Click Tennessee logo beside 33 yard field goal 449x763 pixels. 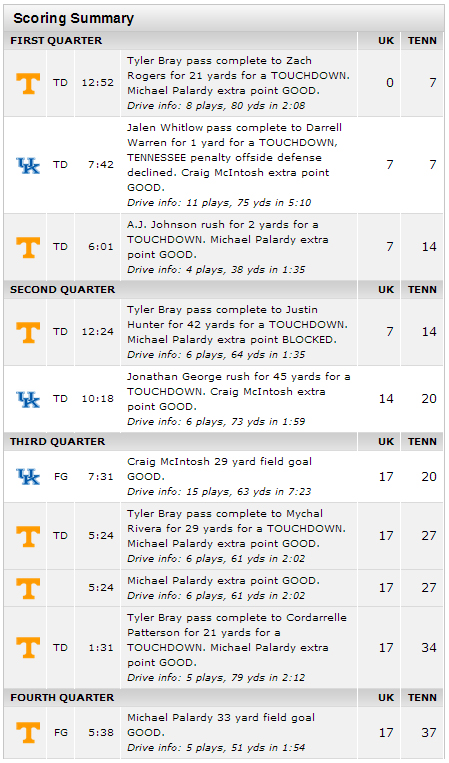(28, 733)
